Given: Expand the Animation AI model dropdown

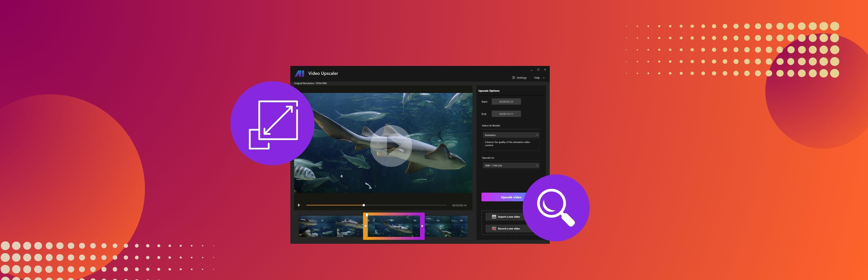Looking at the screenshot, I should point(511,135).
